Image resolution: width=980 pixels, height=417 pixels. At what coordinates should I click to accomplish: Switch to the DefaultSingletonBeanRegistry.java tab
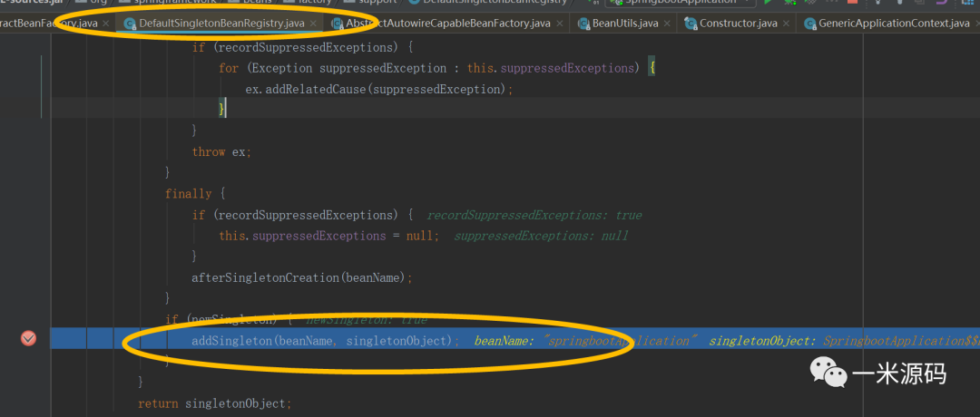[221, 23]
